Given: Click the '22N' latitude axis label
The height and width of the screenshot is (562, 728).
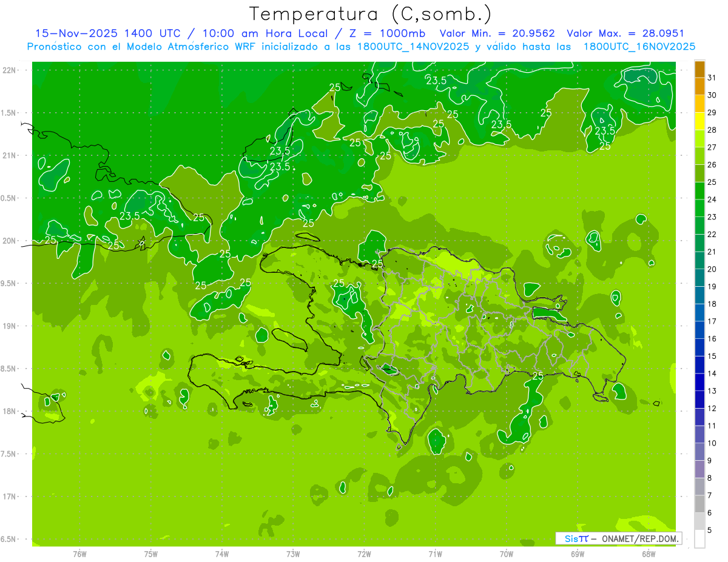Looking at the screenshot, I should [9, 70].
